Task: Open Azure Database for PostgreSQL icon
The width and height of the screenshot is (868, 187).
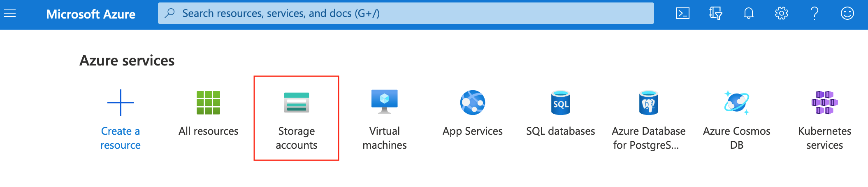Action: point(649,103)
